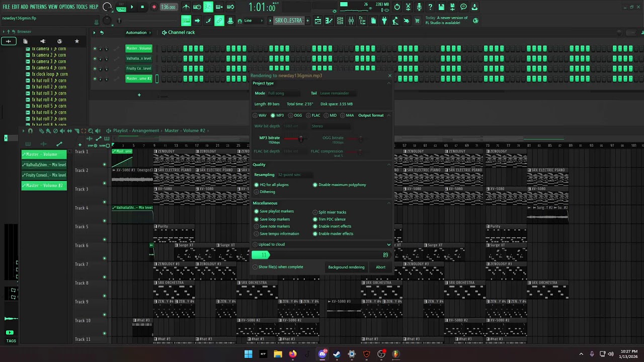Open the Plugin picker plug icon

pos(384,21)
